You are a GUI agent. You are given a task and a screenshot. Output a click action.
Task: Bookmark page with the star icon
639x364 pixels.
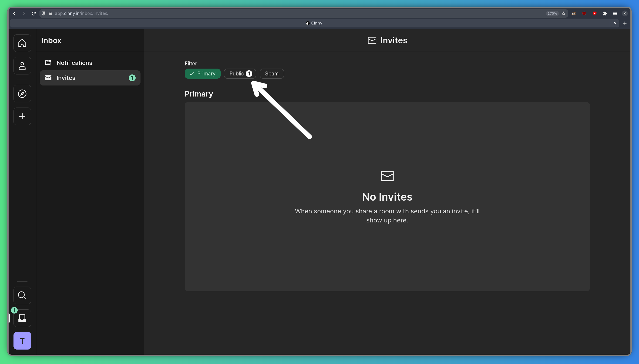click(563, 13)
